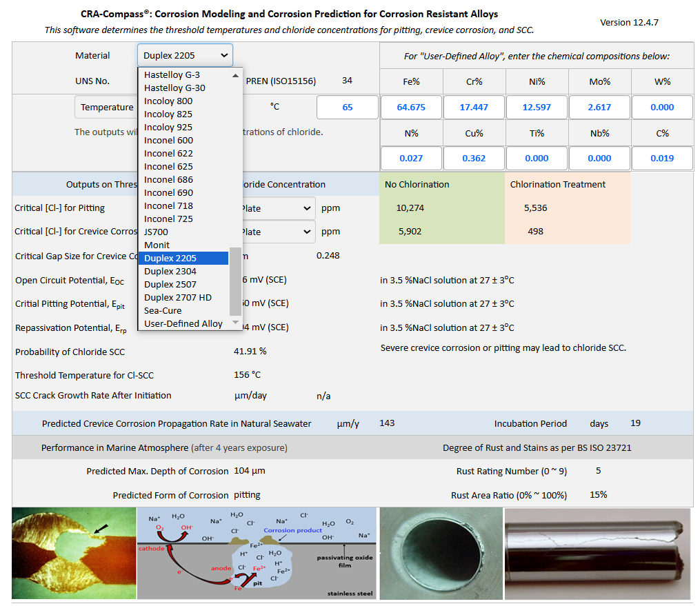Click the list scroll-down arrow
Viewport: 700px width, 606px height.
[235, 322]
